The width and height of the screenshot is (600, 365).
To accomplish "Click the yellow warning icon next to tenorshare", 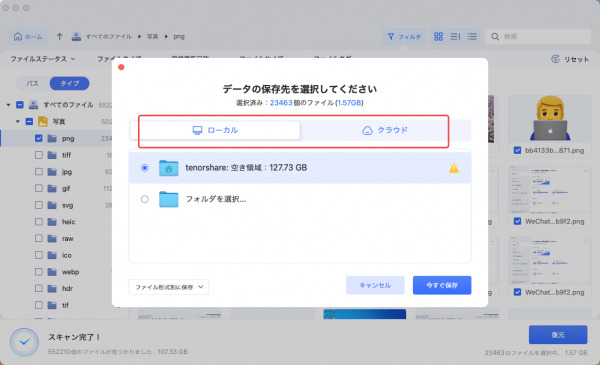I will click(x=454, y=168).
